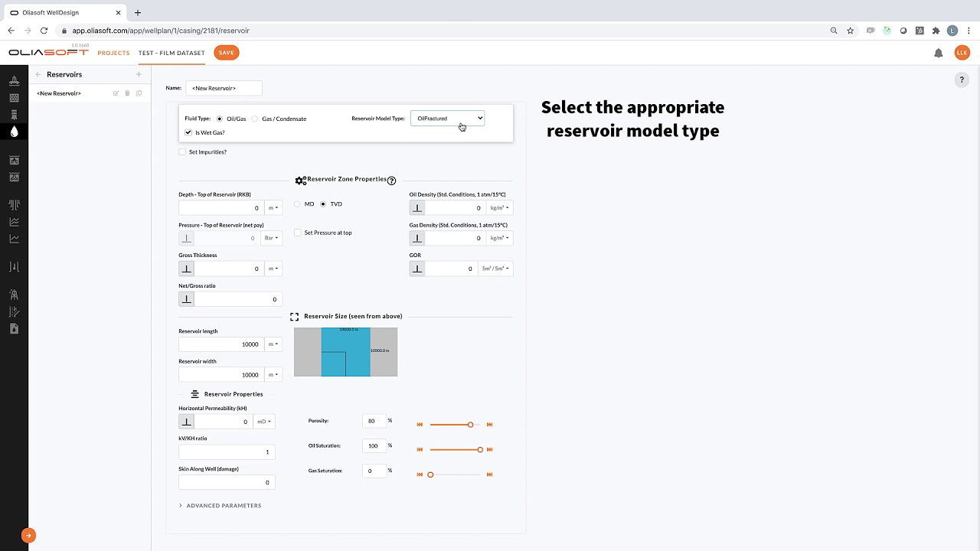
Task: Click the question mark help button at top right
Action: (962, 80)
